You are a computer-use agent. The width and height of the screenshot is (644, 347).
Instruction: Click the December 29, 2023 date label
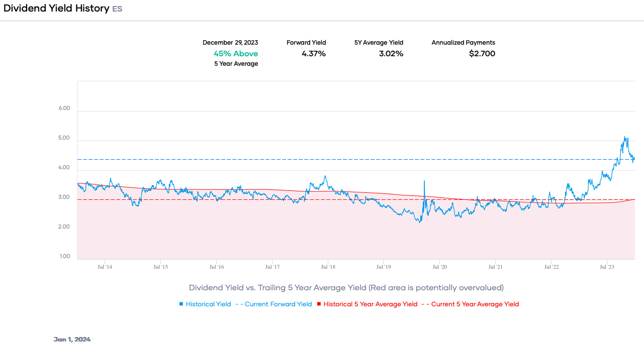230,43
